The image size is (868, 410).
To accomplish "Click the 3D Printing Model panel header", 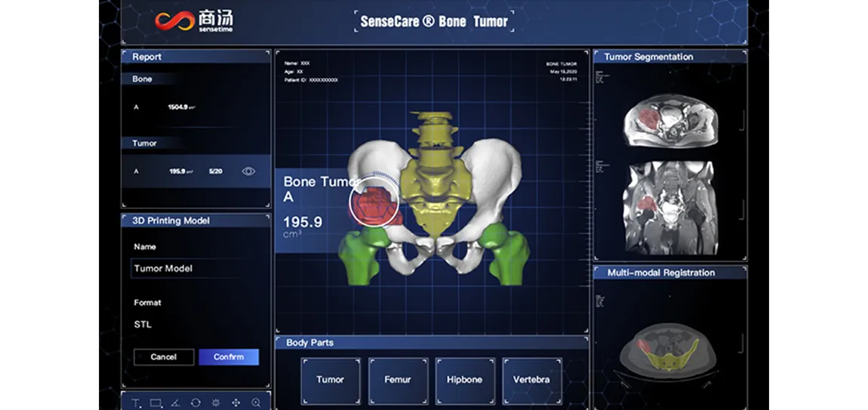I will (196, 220).
